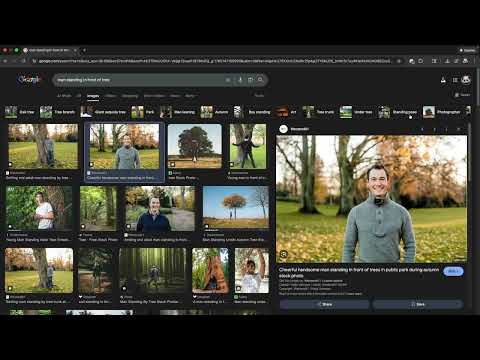This screenshot has height=360, width=480.
Task: Clear the search box with the X icon
Action: (x=228, y=80)
